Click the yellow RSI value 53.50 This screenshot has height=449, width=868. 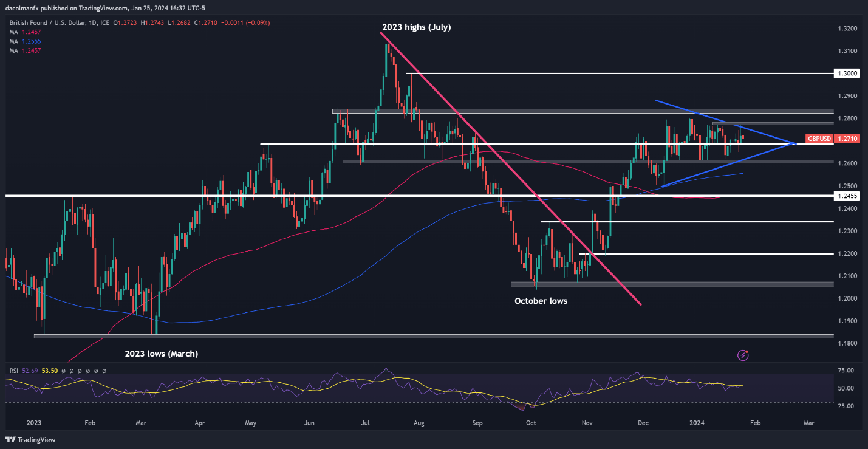50,371
